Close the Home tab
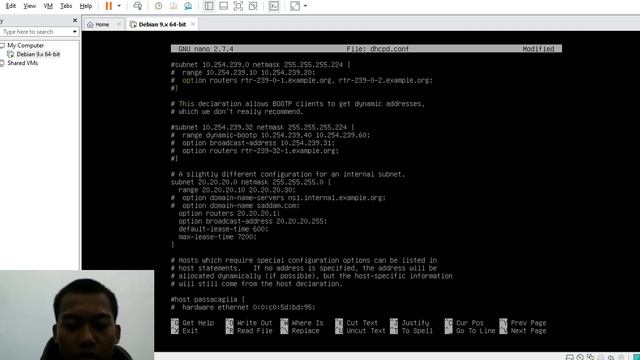640x360 pixels. click(119, 24)
